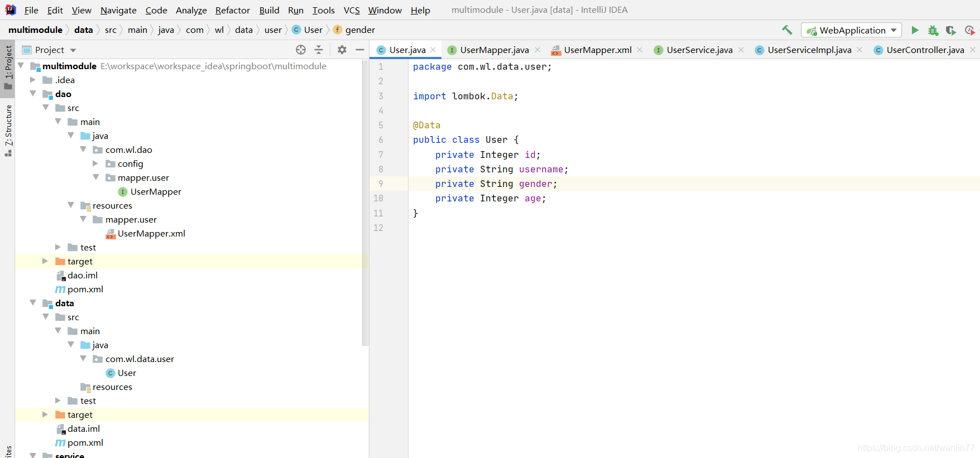The width and height of the screenshot is (980, 458).
Task: Expand the test folder under data src
Action: 57,401
